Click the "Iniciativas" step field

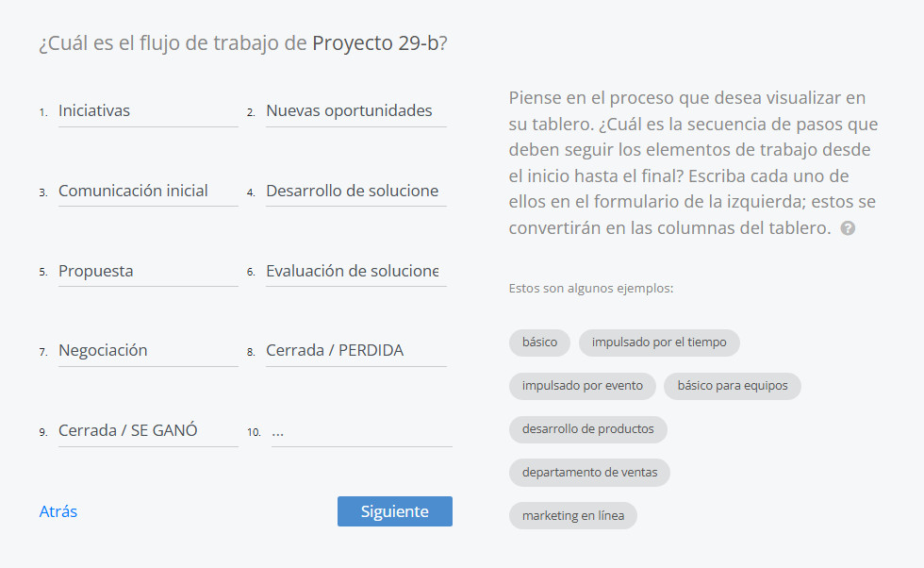tap(148, 110)
